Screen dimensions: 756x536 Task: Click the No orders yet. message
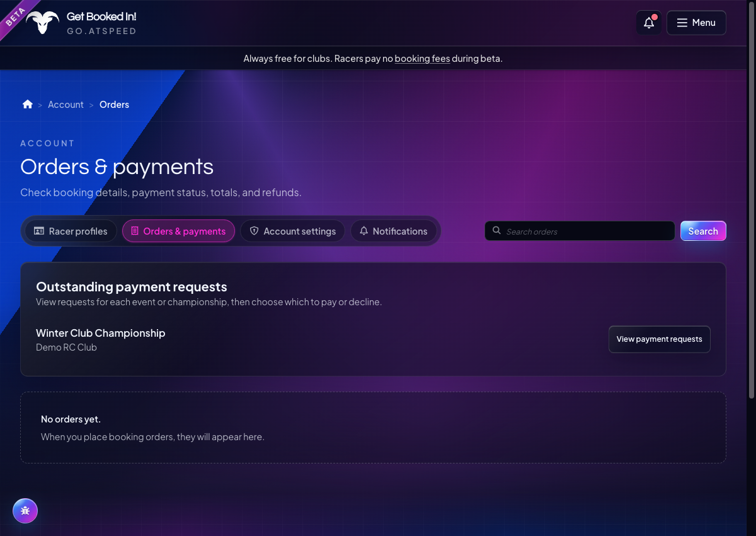point(71,419)
